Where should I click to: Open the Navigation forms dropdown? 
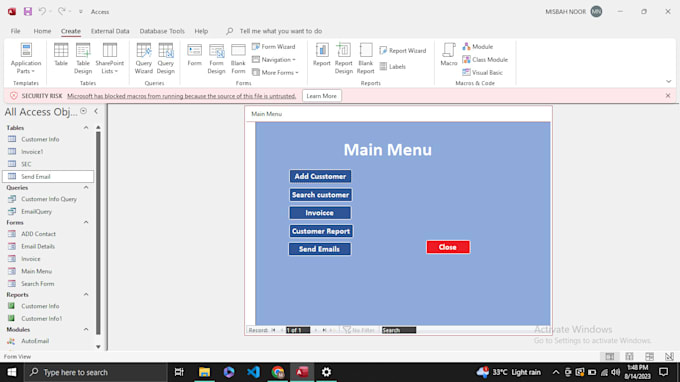274,59
